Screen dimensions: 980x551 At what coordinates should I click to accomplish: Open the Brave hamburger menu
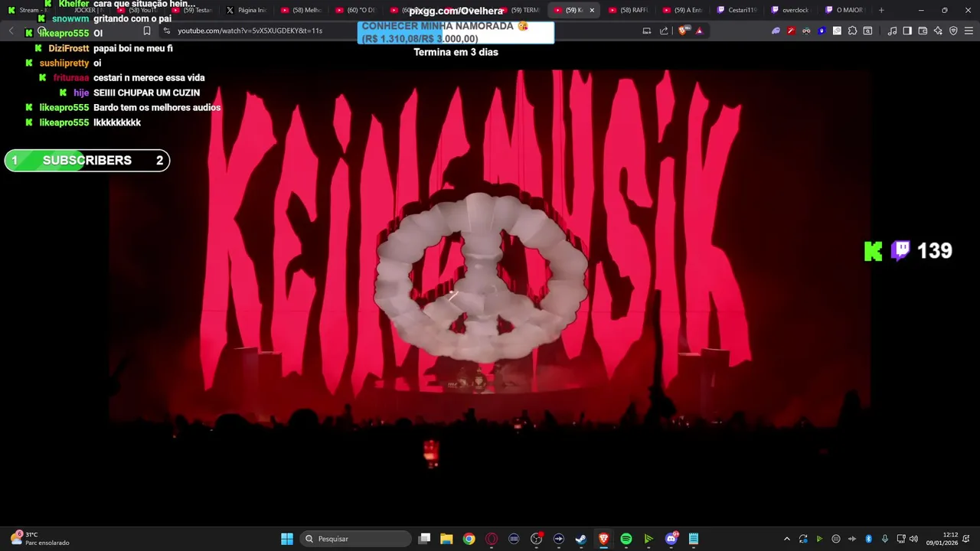(969, 31)
